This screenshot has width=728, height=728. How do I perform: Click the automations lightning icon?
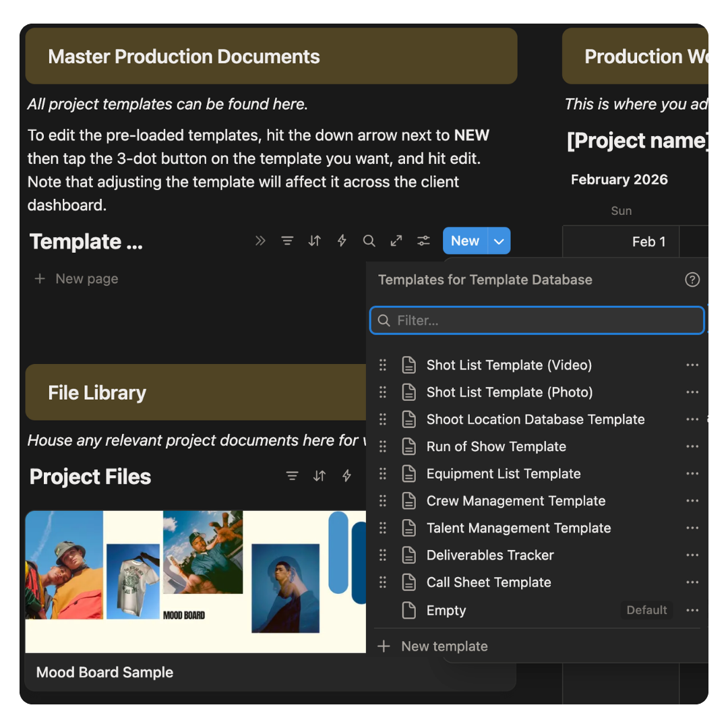(342, 241)
